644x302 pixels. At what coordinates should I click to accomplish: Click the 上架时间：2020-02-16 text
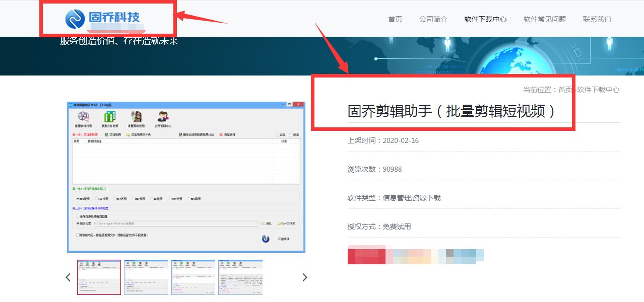pos(383,140)
